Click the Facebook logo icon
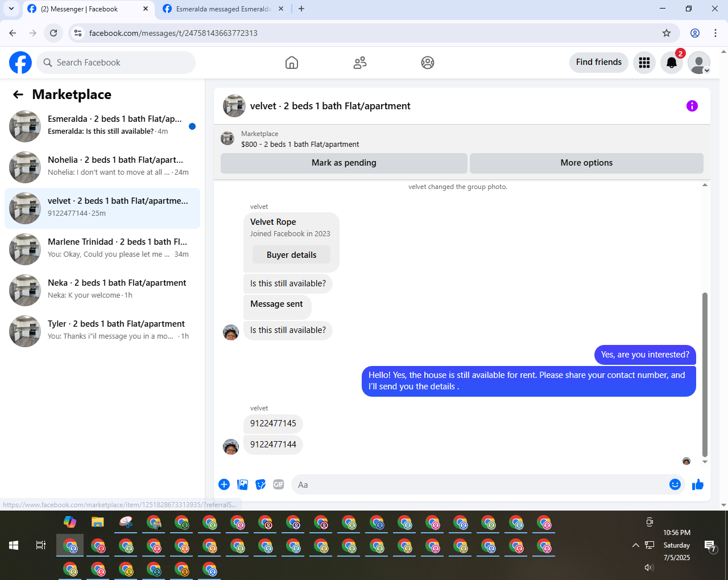This screenshot has width=728, height=580. click(x=20, y=63)
